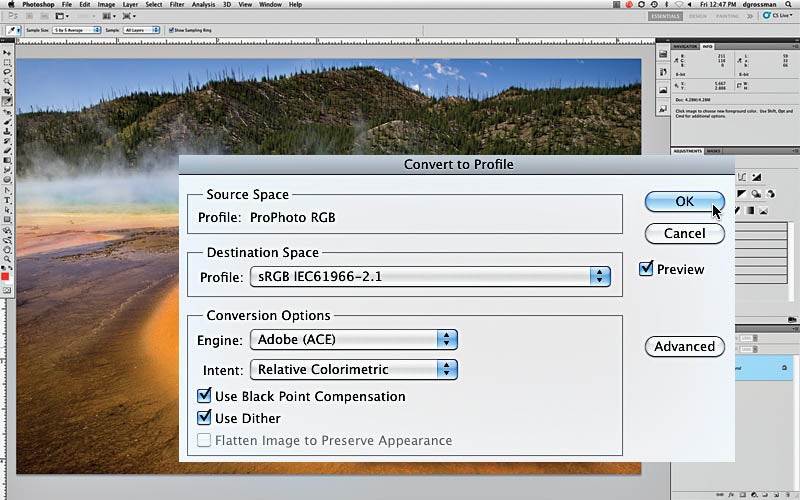Uncheck the Preview checkbox

(646, 268)
